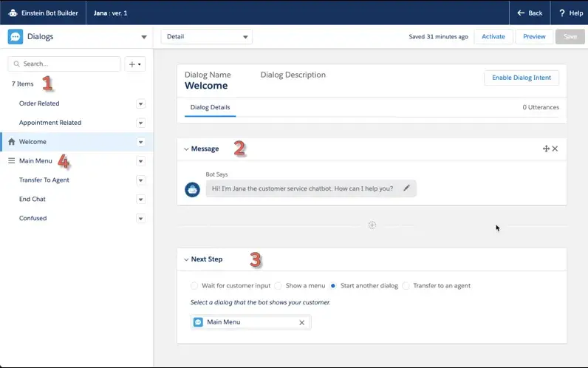Click the Enable Dialog Intent button
The width and height of the screenshot is (588, 368).
(521, 78)
